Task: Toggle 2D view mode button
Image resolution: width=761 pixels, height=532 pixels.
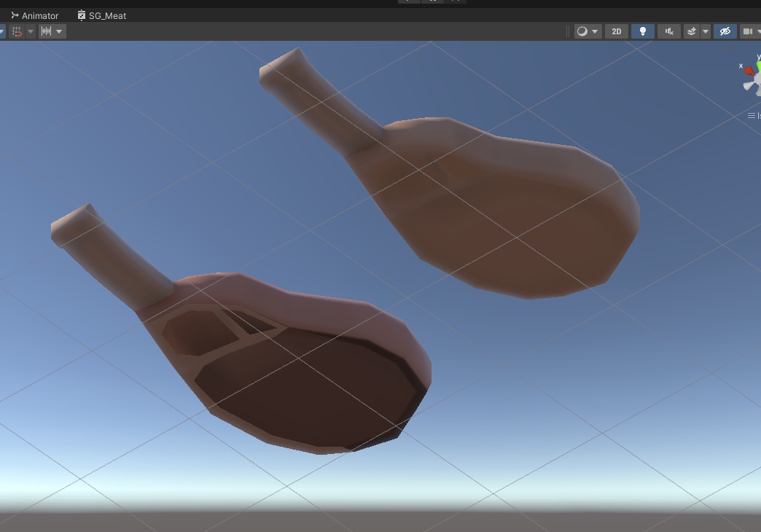Action: [617, 31]
